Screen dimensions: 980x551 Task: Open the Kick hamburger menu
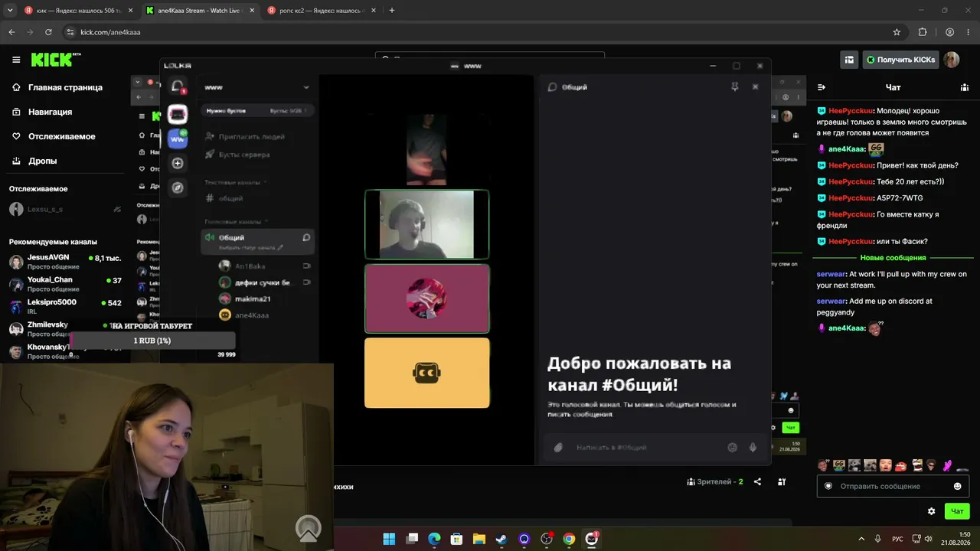(16, 60)
